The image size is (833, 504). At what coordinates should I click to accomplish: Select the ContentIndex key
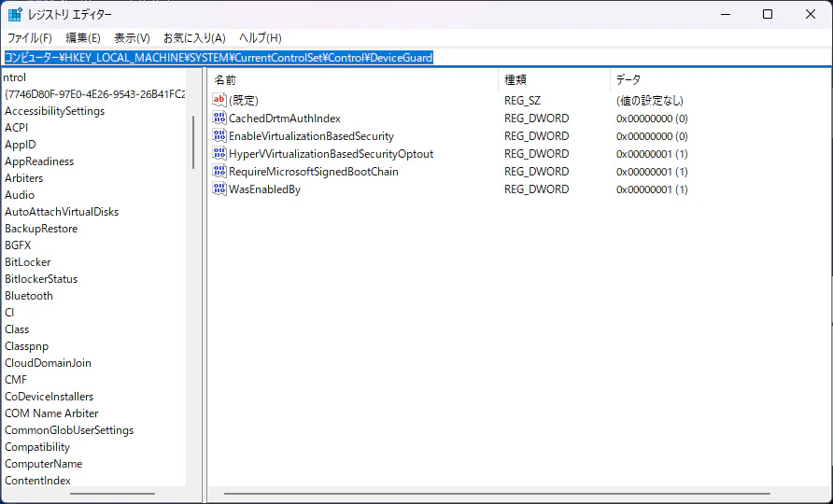37,481
